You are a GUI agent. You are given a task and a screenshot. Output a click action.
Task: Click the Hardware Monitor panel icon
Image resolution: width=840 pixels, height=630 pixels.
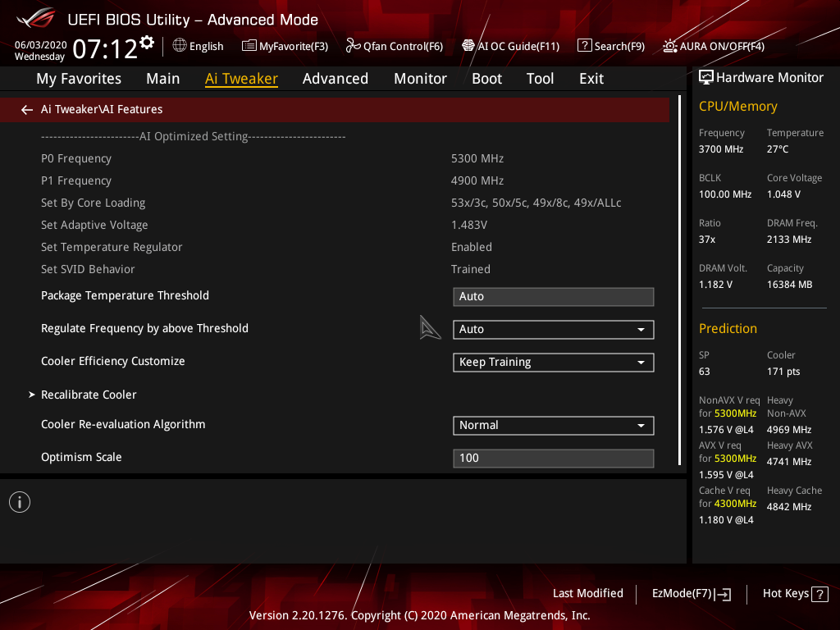pyautogui.click(x=707, y=76)
